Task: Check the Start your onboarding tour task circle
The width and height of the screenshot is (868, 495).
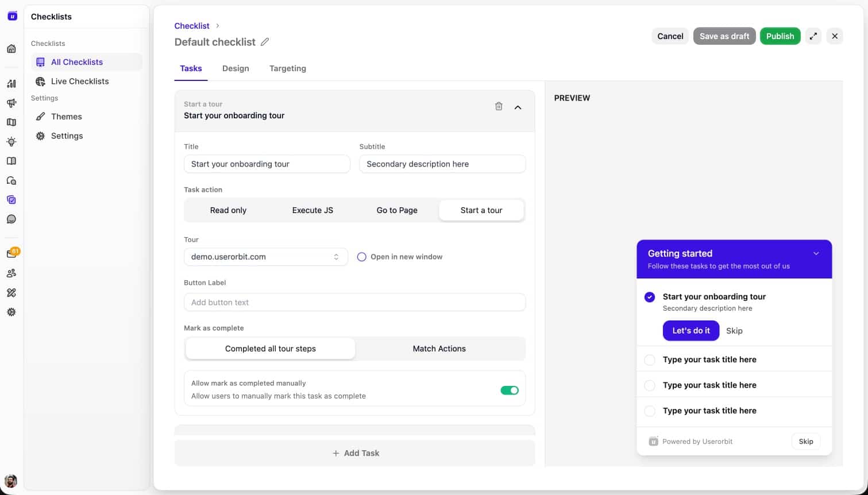Action: click(x=650, y=297)
